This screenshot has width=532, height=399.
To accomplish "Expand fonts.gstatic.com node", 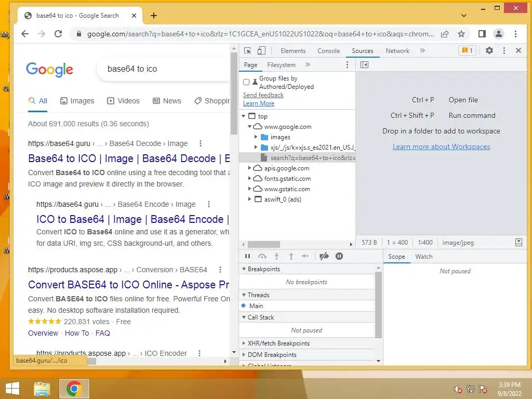I will 249,179.
